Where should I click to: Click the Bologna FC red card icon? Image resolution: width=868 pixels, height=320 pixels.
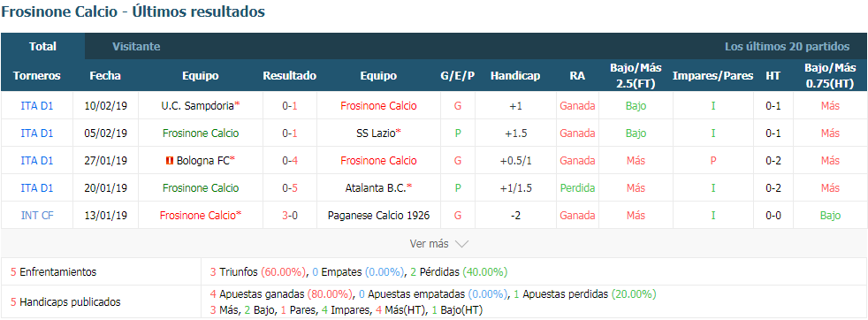pos(170,161)
